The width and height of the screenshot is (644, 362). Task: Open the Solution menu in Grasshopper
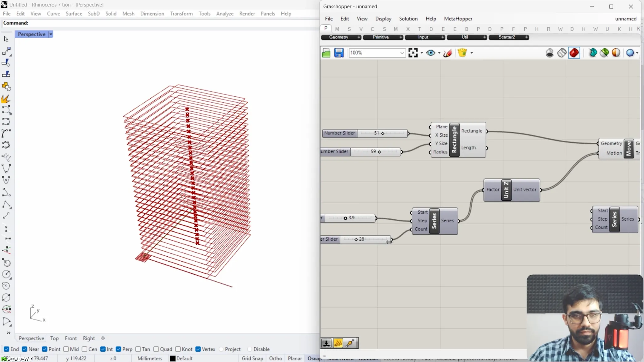(408, 19)
